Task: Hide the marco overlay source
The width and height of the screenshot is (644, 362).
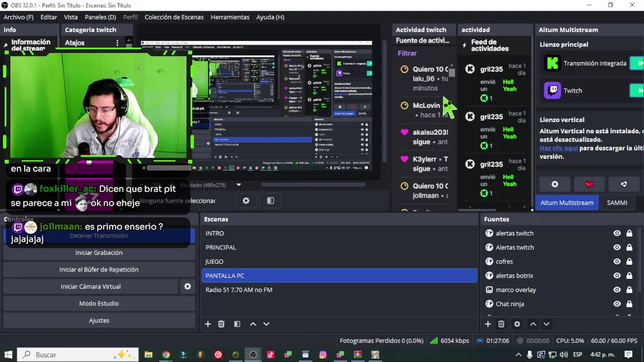Action: [617, 290]
